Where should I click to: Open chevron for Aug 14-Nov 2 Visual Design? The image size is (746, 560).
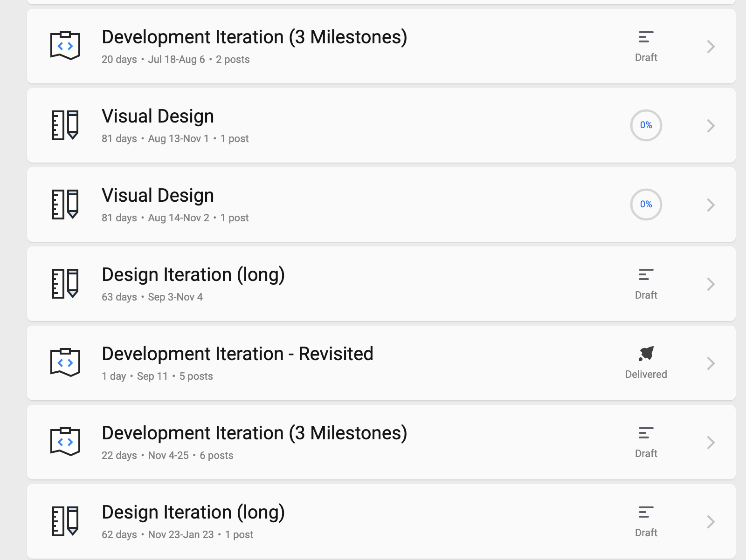(x=711, y=205)
